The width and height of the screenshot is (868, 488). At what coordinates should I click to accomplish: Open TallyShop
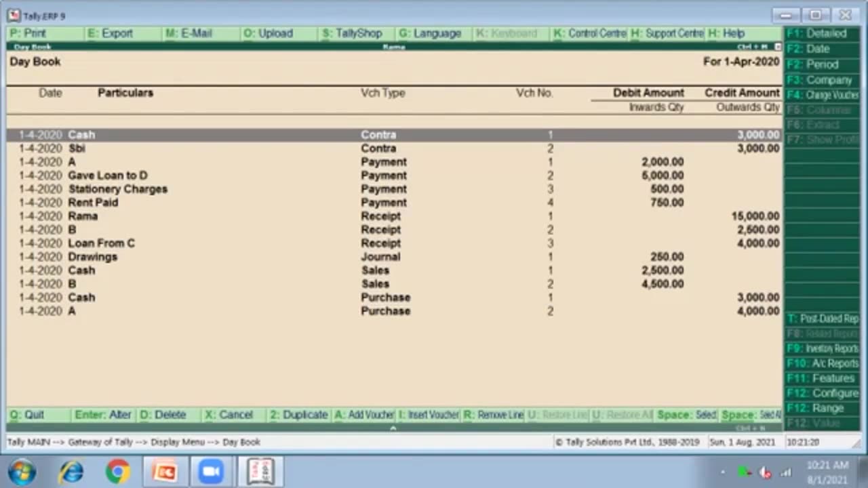click(x=357, y=33)
